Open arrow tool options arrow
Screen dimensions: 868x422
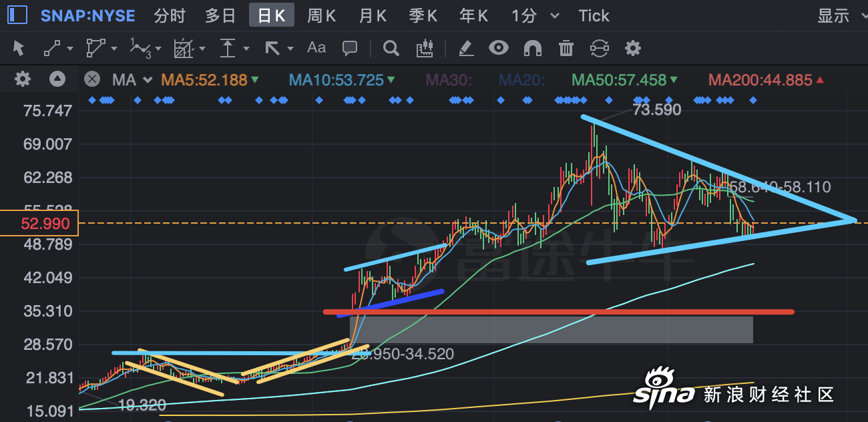pos(290,49)
